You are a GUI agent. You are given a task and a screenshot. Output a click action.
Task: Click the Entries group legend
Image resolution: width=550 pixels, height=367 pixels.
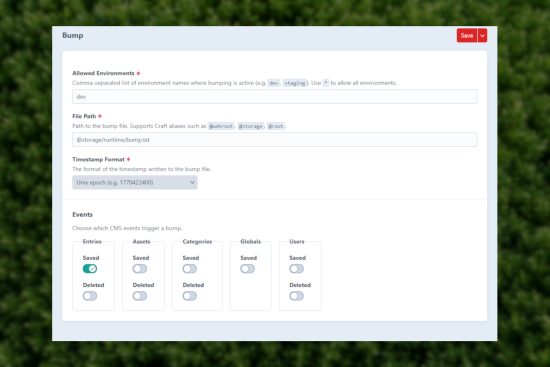[x=92, y=241]
